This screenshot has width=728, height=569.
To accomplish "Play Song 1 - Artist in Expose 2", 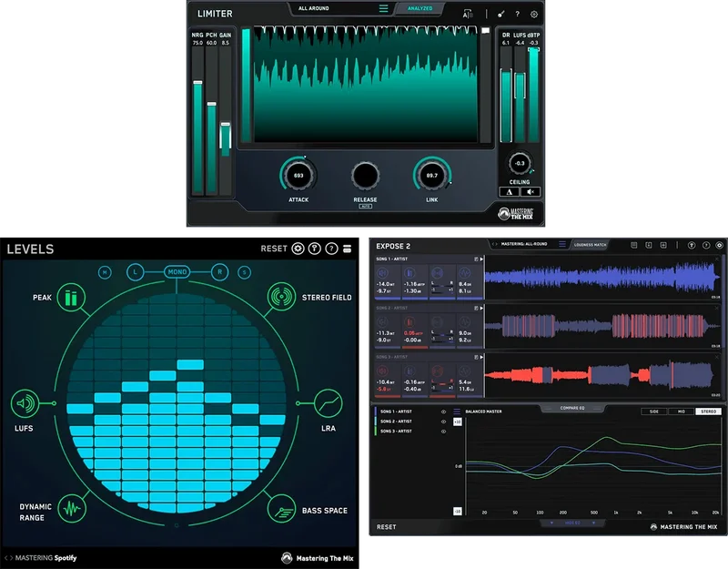I will pyautogui.click(x=481, y=259).
